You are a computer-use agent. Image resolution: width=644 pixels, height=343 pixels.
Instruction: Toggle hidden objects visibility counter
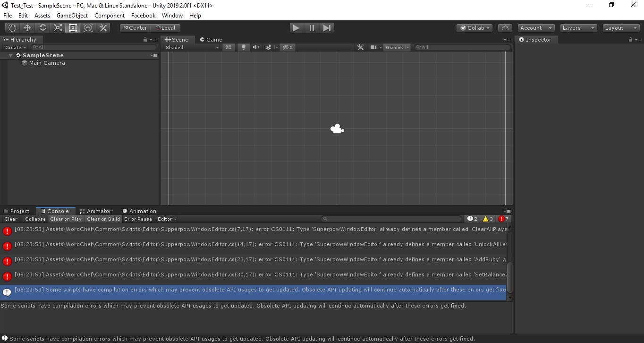coord(287,47)
